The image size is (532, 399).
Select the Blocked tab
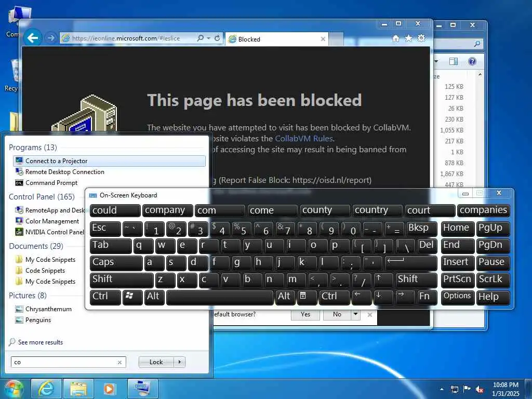pos(277,39)
